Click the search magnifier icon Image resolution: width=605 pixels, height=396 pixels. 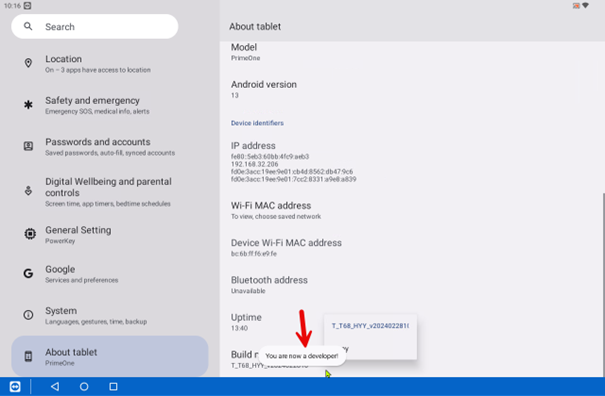[28, 26]
